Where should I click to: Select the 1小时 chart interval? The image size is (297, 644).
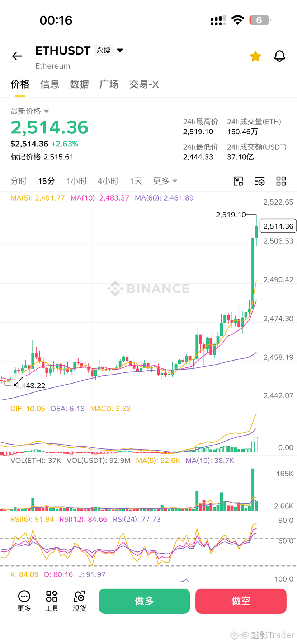pyautogui.click(x=76, y=181)
